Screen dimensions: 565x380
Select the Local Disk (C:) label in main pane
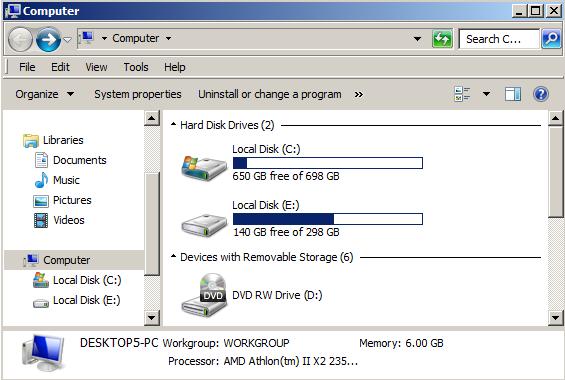[266, 149]
